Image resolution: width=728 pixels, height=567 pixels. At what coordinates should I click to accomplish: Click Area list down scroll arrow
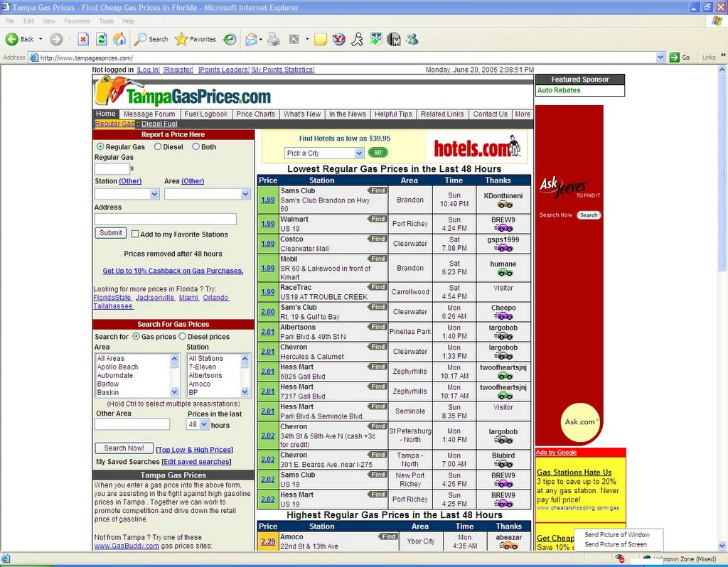[175, 392]
